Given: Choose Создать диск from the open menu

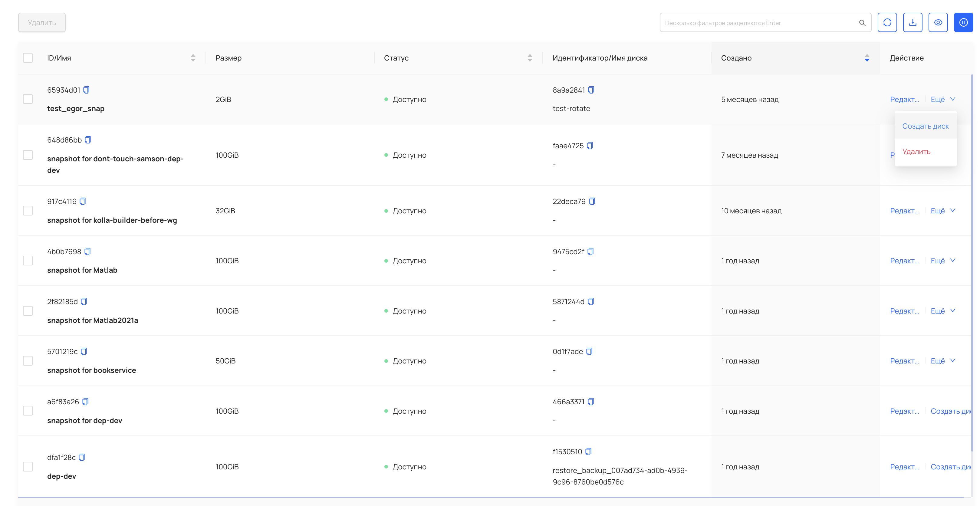Looking at the screenshot, I should (925, 126).
